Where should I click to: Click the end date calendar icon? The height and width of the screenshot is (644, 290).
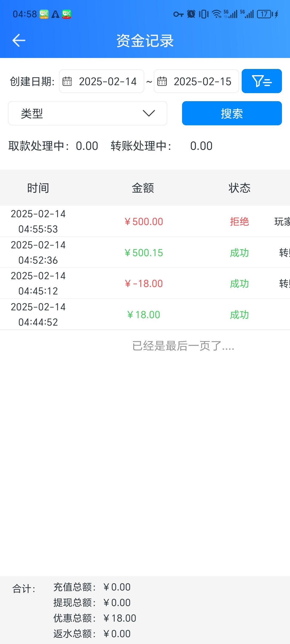162,81
